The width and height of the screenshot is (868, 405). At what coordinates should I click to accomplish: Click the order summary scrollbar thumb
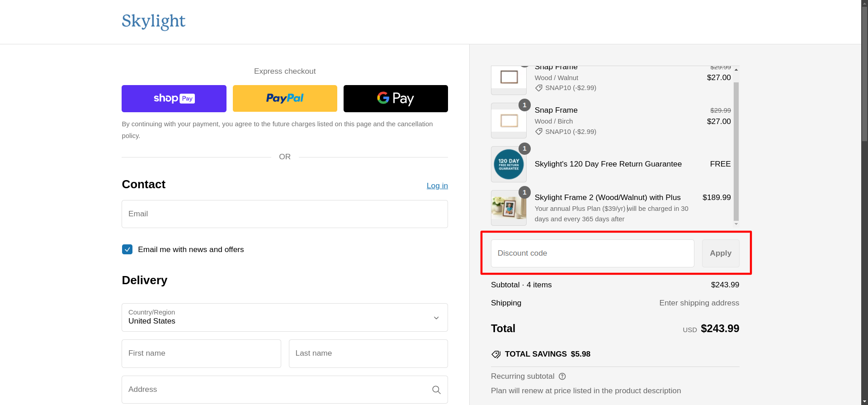[736, 151]
